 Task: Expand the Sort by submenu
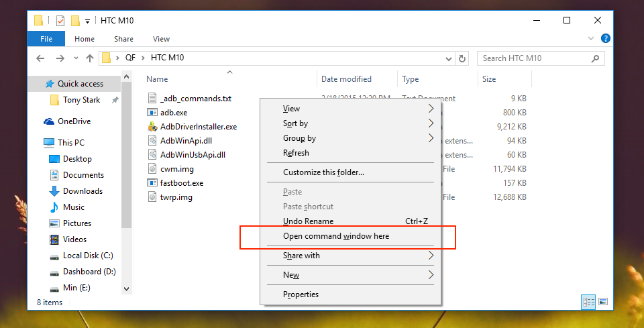351,123
